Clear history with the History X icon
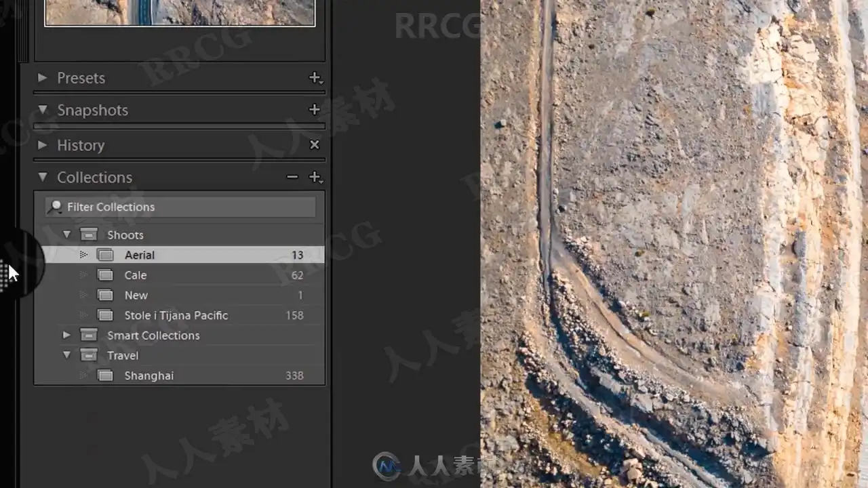The image size is (868, 488). click(314, 144)
